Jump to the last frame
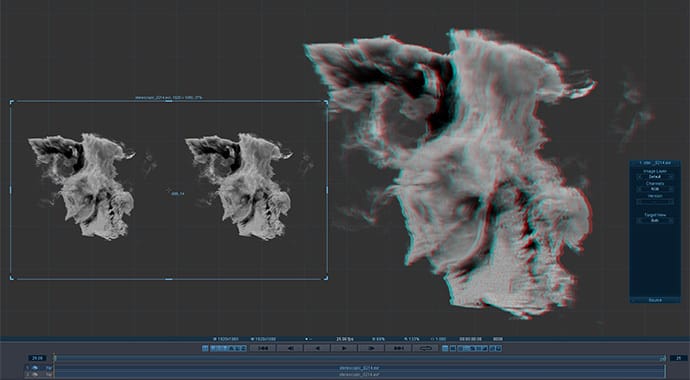The image size is (690, 380). pyautogui.click(x=398, y=348)
